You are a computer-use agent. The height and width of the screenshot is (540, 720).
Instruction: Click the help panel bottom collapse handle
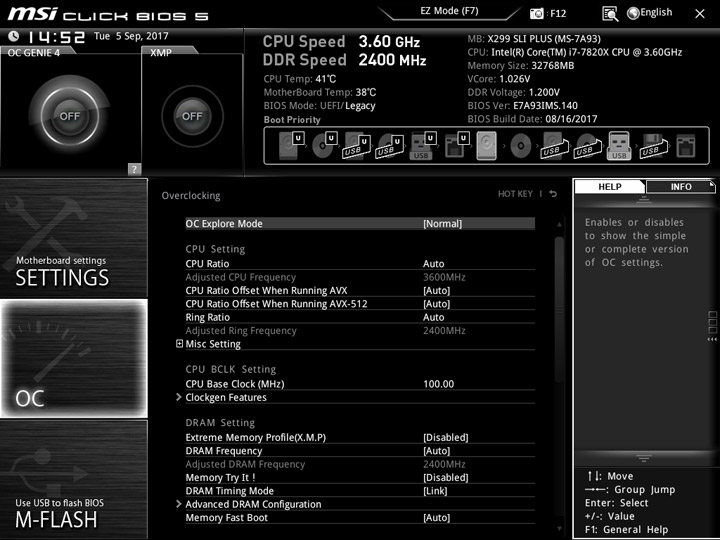tap(643, 458)
